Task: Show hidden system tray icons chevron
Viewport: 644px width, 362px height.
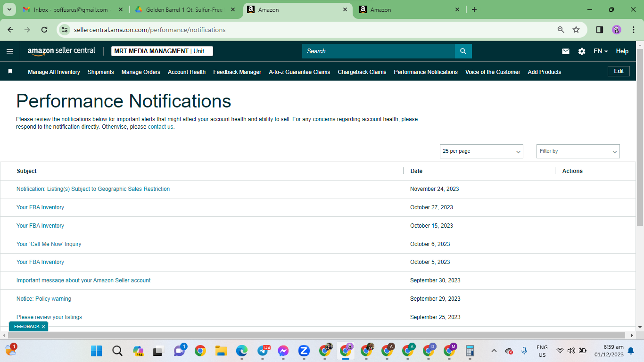Action: [x=494, y=351]
